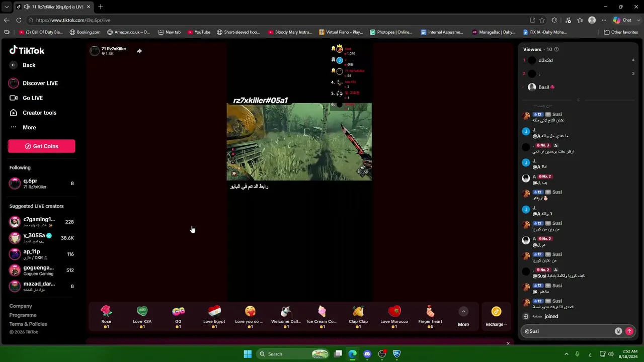This screenshot has width=644, height=362.
Task: Click the taskbar Search box
Action: coord(293,354)
